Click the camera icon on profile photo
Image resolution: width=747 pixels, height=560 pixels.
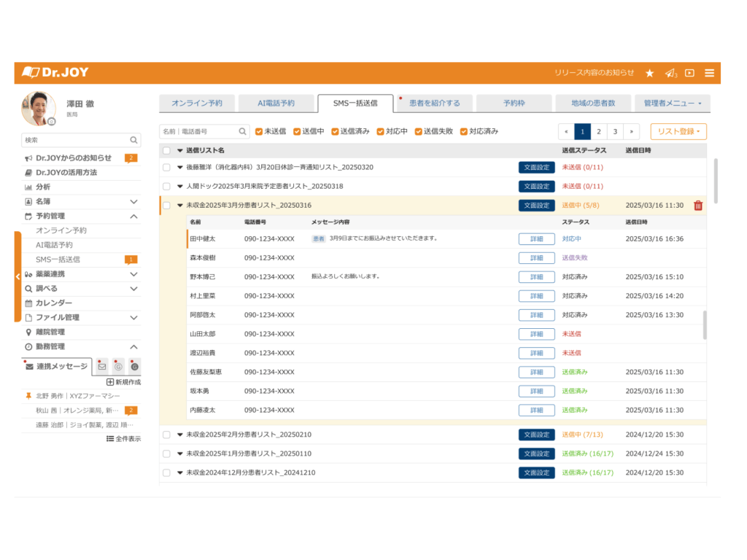tap(52, 121)
